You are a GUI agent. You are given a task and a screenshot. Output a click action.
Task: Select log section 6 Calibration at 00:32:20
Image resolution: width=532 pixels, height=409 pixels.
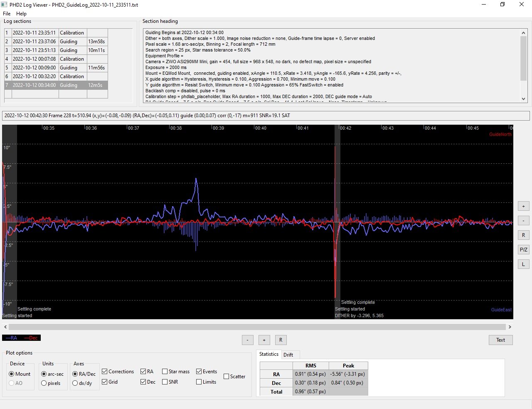(x=56, y=76)
